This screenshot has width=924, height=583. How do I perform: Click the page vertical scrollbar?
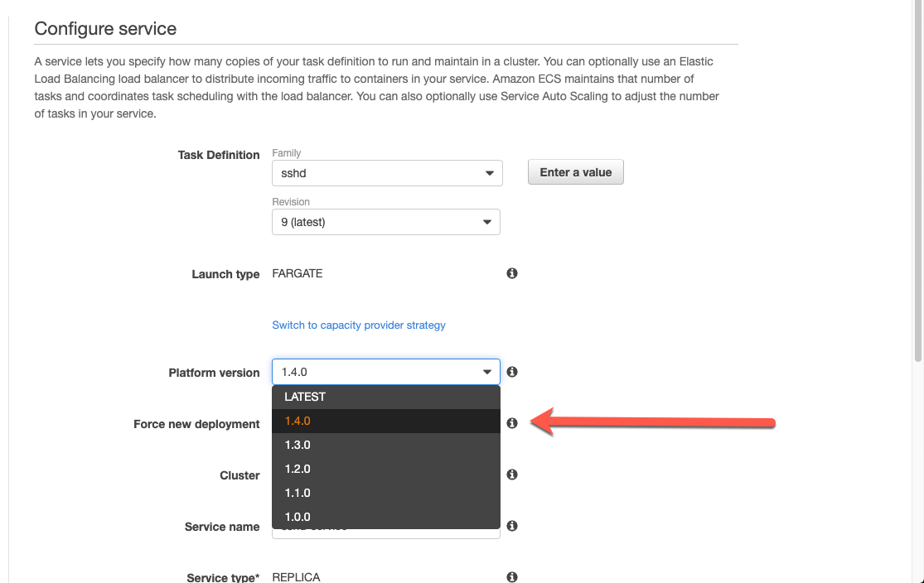[x=917, y=182]
